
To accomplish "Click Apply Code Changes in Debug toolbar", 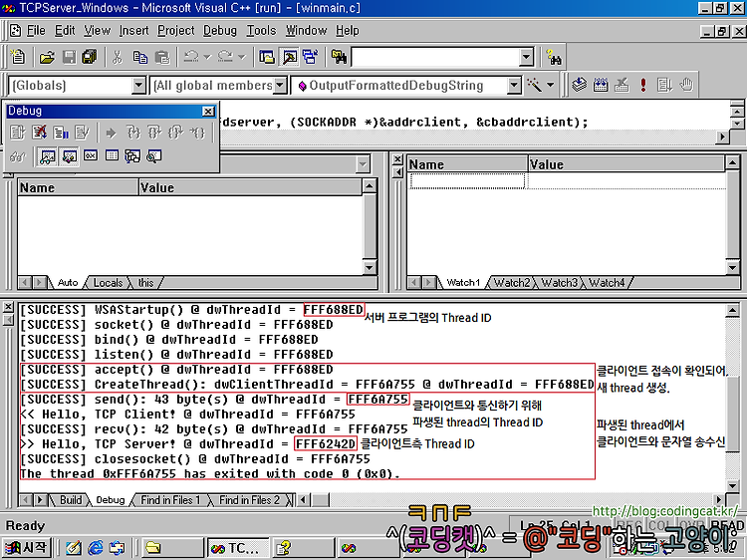I will point(83,132).
